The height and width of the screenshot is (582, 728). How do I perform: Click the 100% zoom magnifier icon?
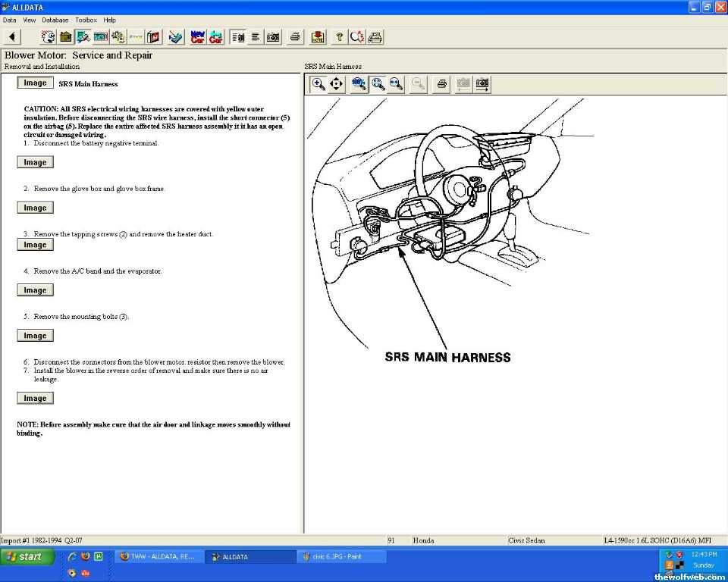(359, 84)
